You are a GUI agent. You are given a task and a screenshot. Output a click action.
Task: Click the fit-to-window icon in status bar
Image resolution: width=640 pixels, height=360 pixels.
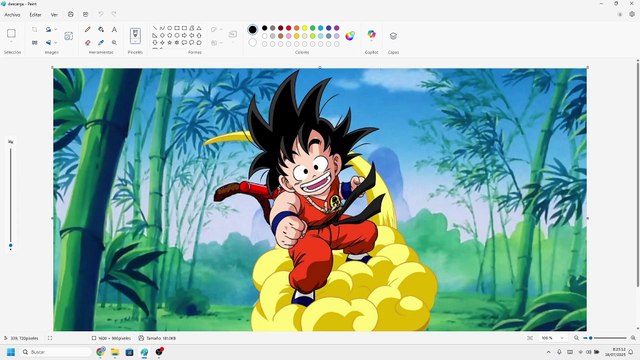(x=530, y=338)
